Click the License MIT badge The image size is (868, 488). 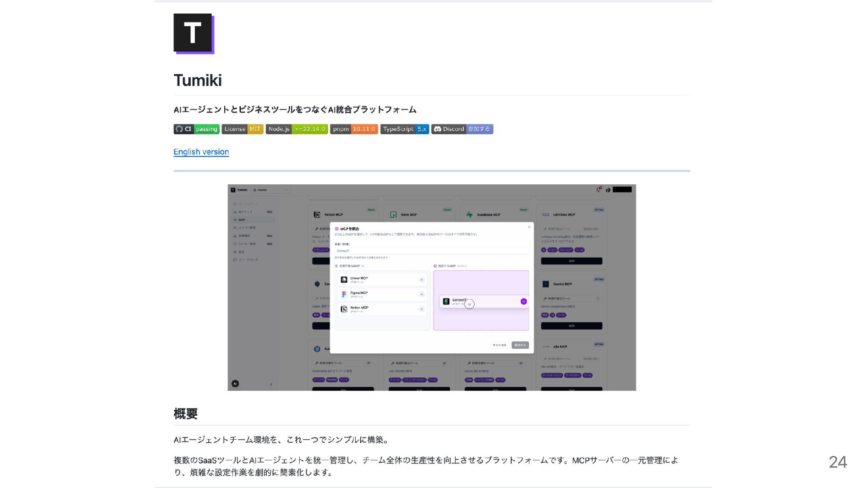click(242, 129)
